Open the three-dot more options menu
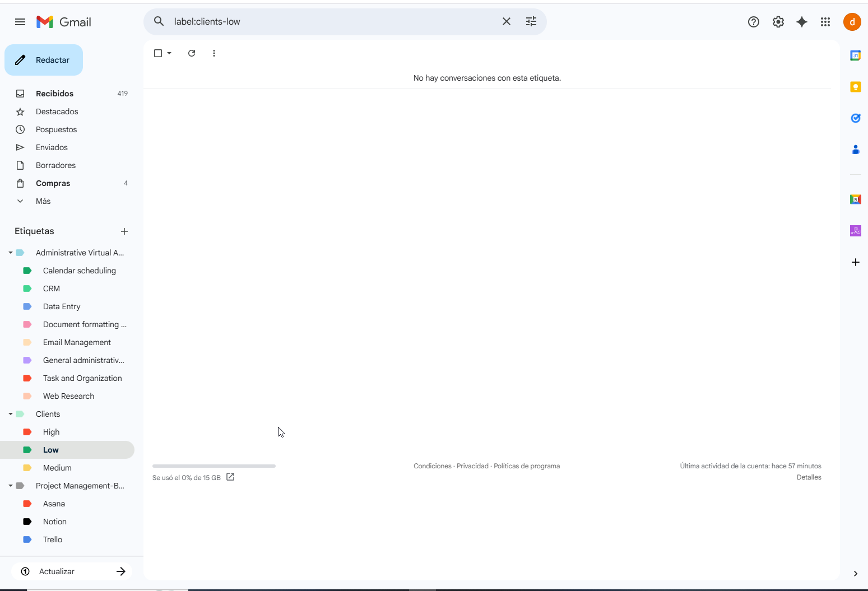868x591 pixels. pyautogui.click(x=214, y=53)
